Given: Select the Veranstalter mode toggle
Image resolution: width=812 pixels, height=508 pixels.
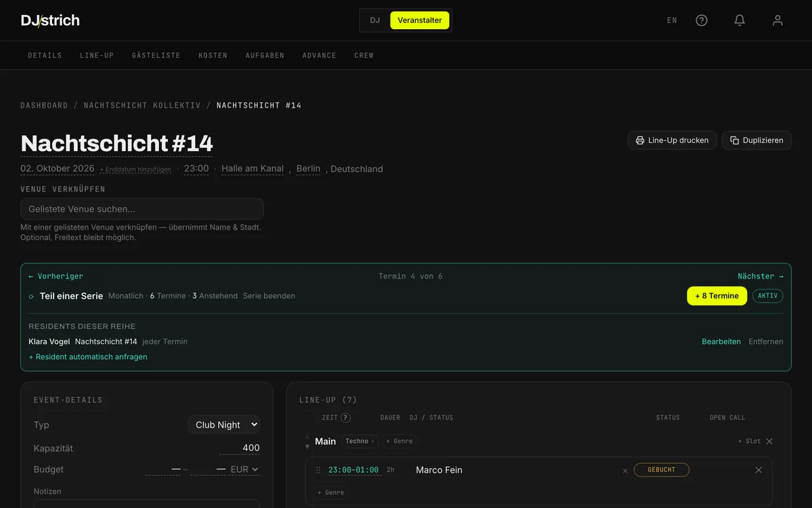Looking at the screenshot, I should point(420,20).
